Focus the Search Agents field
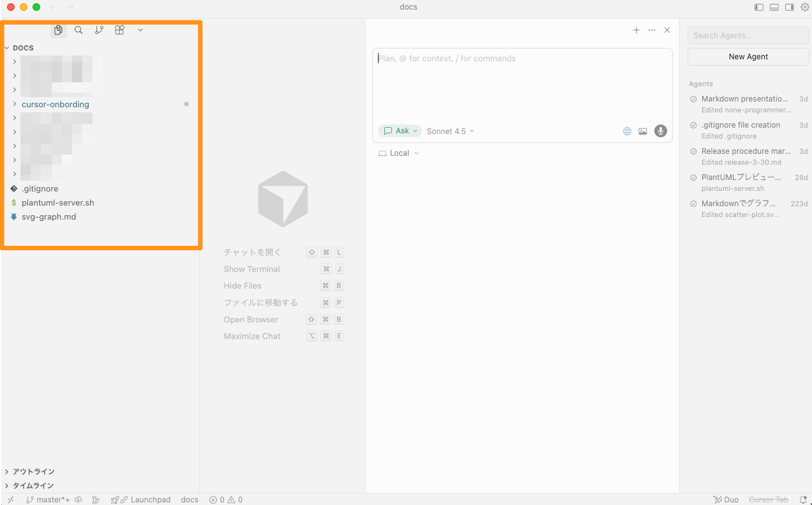The image size is (812, 505). pyautogui.click(x=748, y=35)
